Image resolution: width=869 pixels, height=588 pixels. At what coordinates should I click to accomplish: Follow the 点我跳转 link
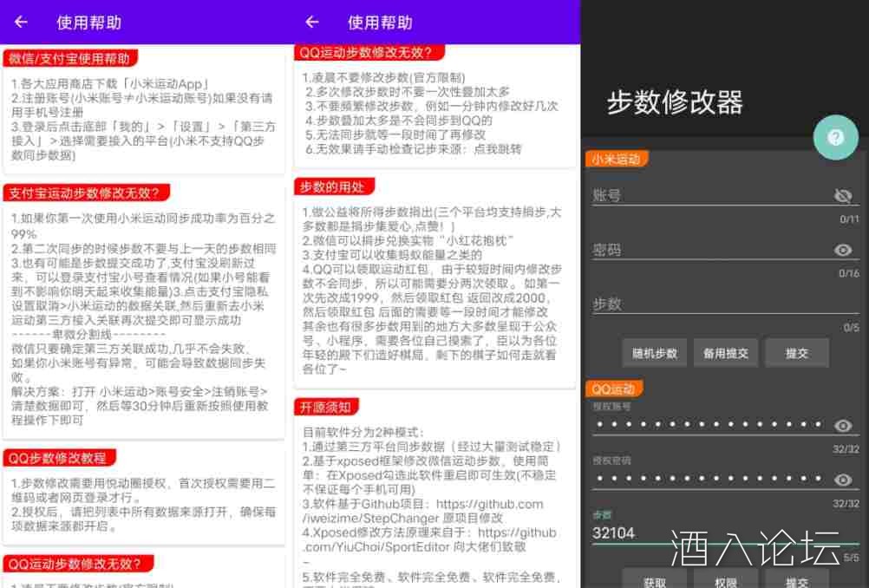click(x=498, y=149)
